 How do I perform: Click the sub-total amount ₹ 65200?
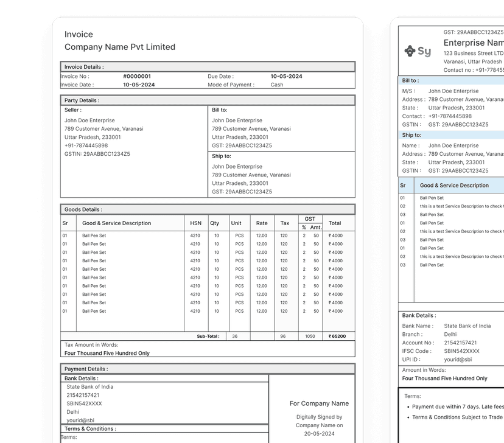[x=337, y=337]
